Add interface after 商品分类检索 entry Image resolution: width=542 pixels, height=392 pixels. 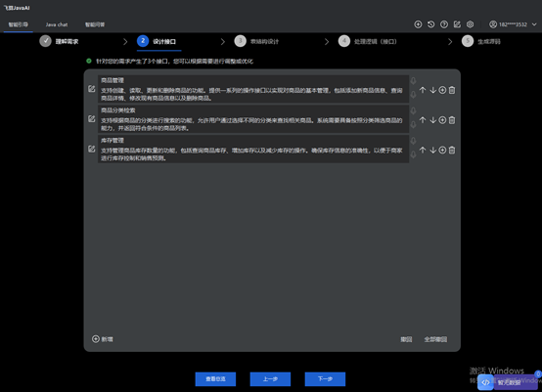442,120
